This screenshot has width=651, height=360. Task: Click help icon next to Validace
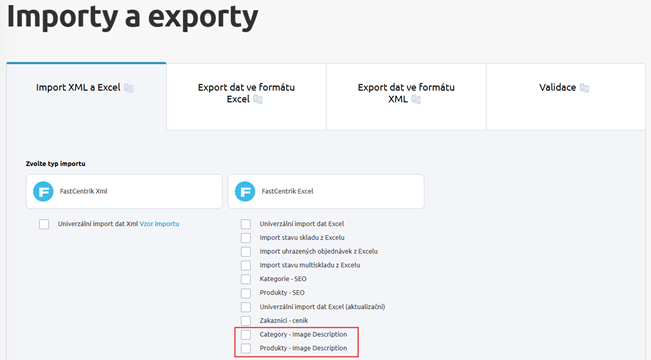pos(585,88)
